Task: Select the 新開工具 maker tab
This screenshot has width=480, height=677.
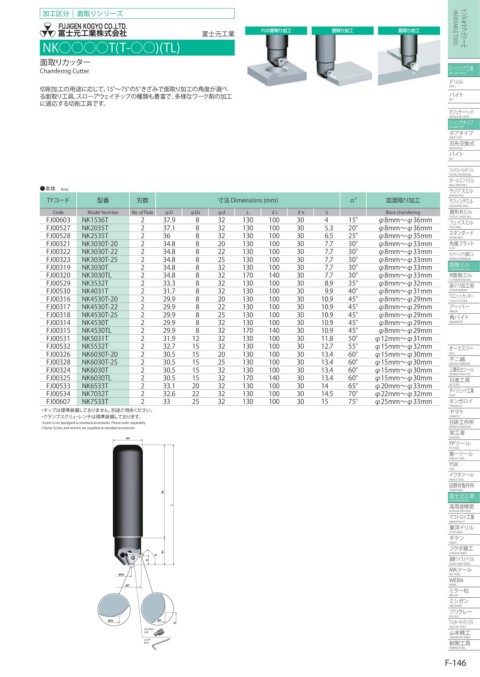Action: 463,644
